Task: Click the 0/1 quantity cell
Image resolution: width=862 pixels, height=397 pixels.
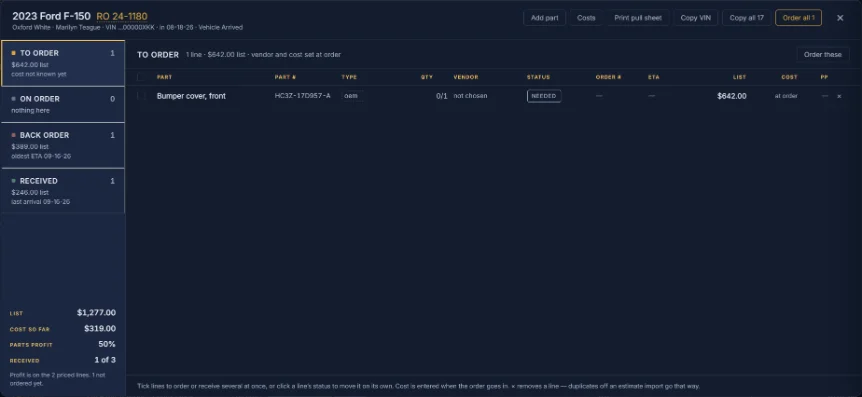Action: pyautogui.click(x=441, y=96)
